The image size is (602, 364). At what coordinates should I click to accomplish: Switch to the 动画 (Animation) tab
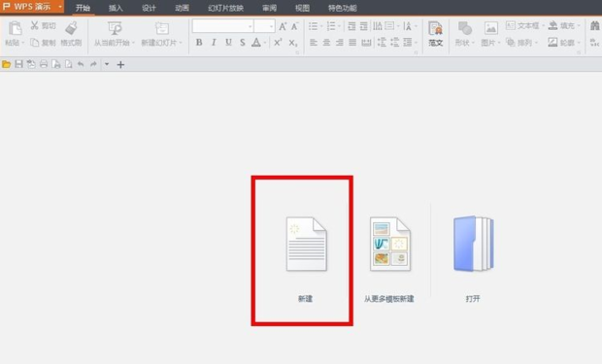tap(182, 8)
